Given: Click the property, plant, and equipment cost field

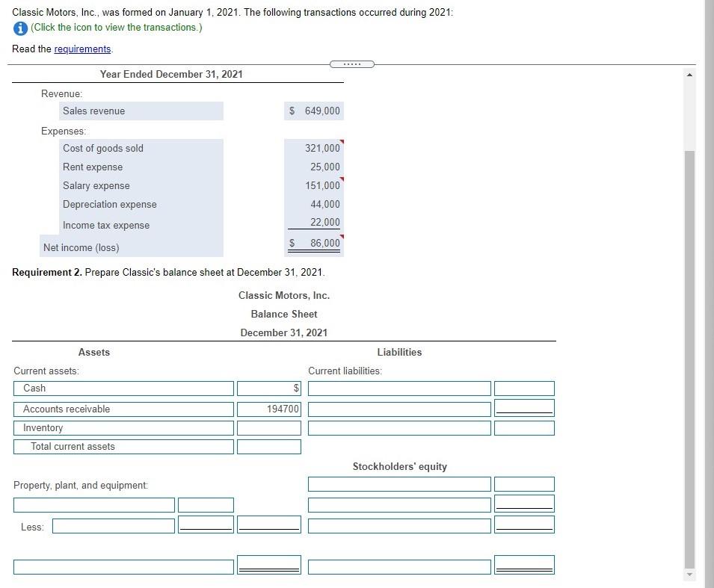Looking at the screenshot, I should [206, 505].
